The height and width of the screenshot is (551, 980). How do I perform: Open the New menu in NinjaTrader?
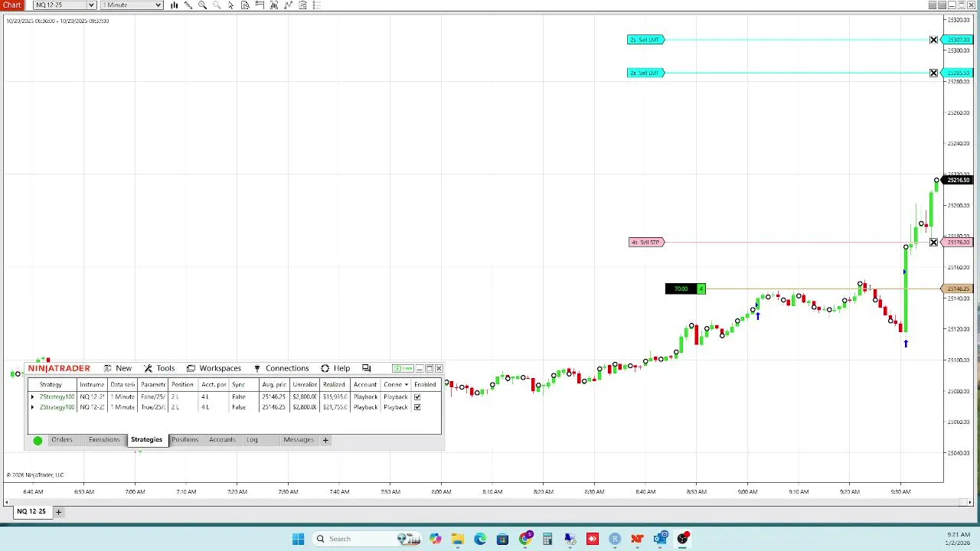pos(118,368)
